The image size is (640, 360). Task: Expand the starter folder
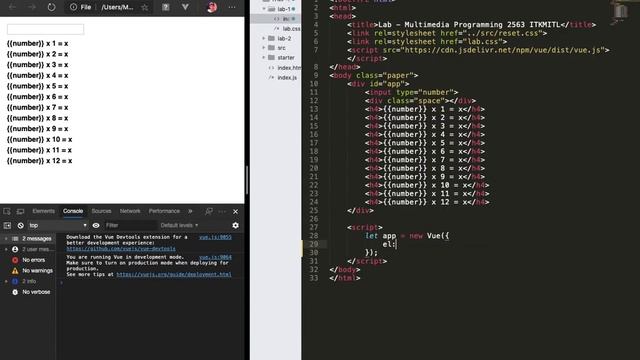click(264, 58)
